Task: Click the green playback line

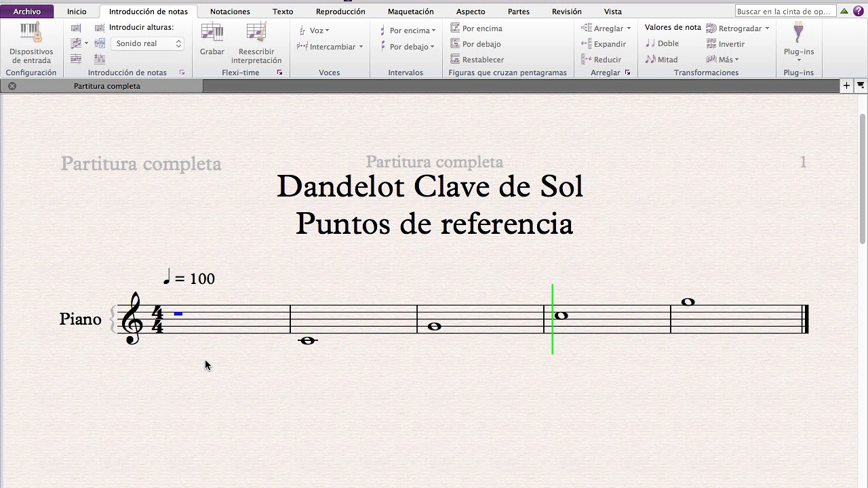Action: point(553,319)
